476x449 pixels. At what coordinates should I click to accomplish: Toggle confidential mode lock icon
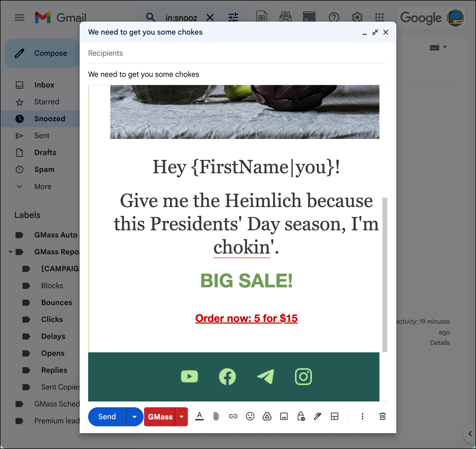click(x=301, y=417)
